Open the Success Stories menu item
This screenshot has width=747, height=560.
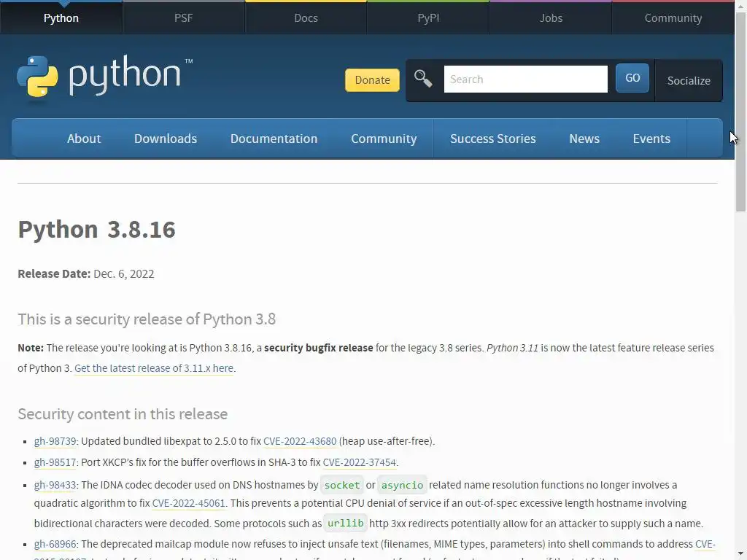coord(493,139)
